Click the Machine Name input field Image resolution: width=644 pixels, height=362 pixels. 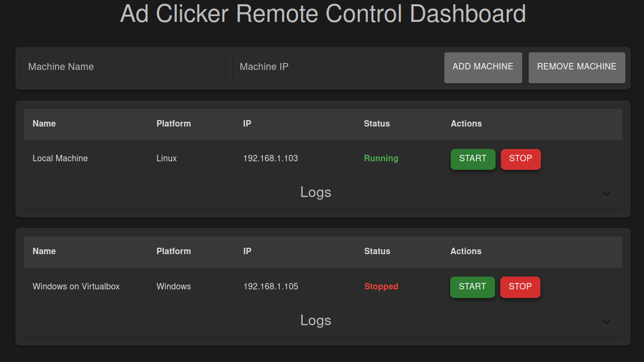(x=123, y=68)
